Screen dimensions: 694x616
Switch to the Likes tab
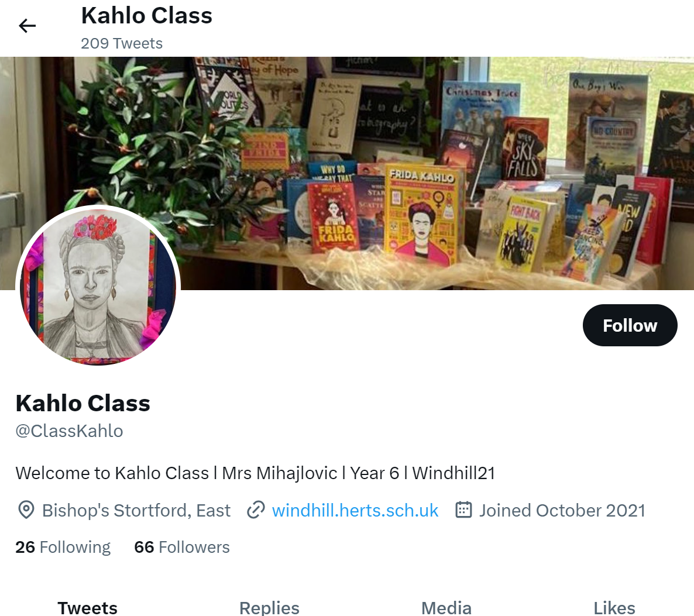coord(614,608)
